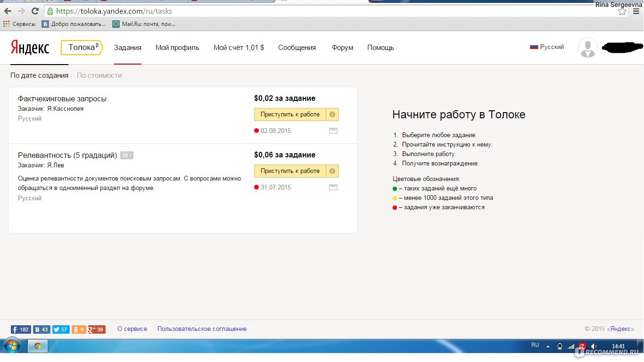Open the Помощь tab
Image resolution: width=644 pixels, height=362 pixels.
pos(380,48)
